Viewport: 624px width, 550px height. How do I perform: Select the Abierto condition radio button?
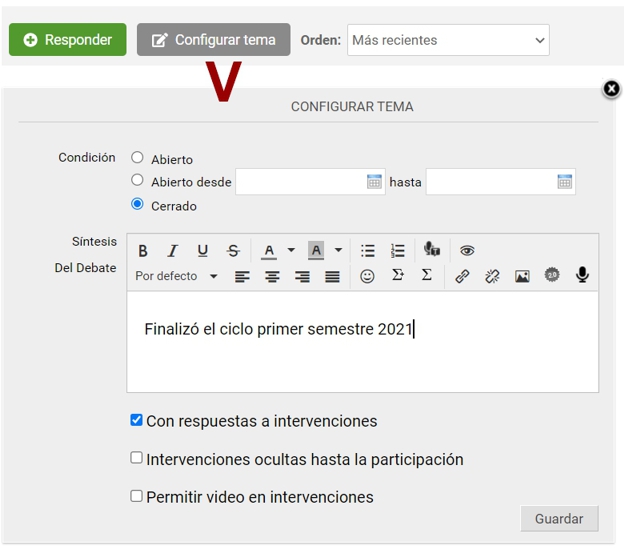pyautogui.click(x=138, y=157)
